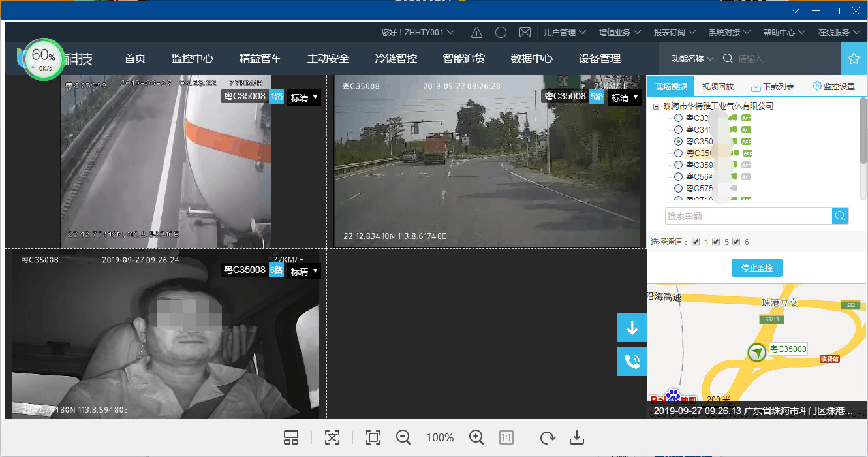
Task: Select the 粤C34 vehicle radio button
Action: click(x=679, y=130)
